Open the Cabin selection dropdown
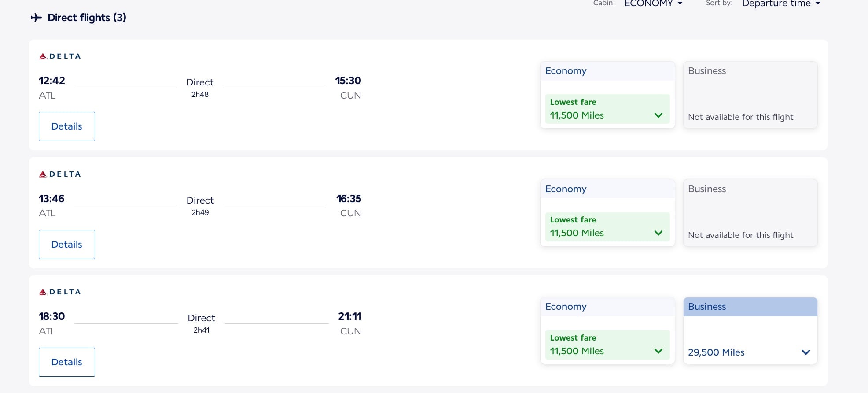The height and width of the screenshot is (393, 868). (x=653, y=4)
